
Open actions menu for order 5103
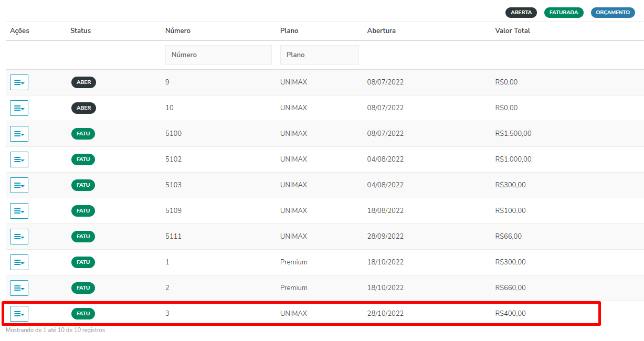pos(19,185)
